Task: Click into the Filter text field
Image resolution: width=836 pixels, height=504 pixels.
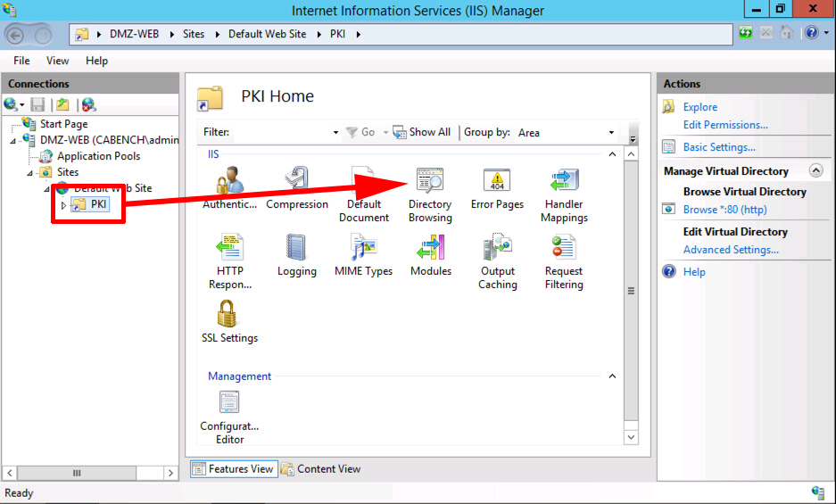Action: click(281, 132)
